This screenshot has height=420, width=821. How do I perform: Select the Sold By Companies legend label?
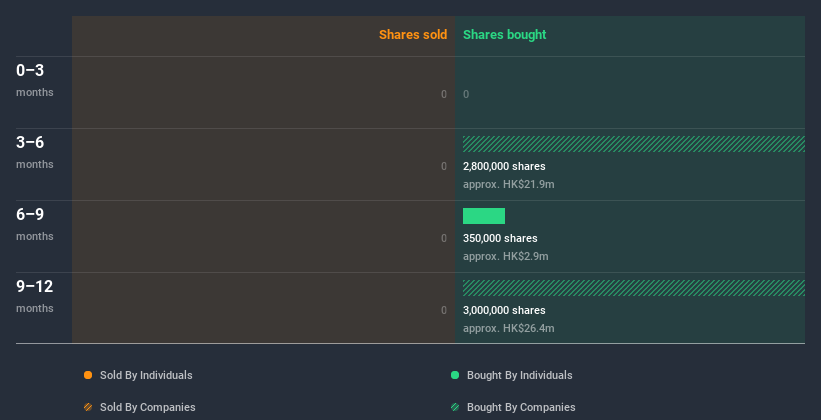coord(148,407)
